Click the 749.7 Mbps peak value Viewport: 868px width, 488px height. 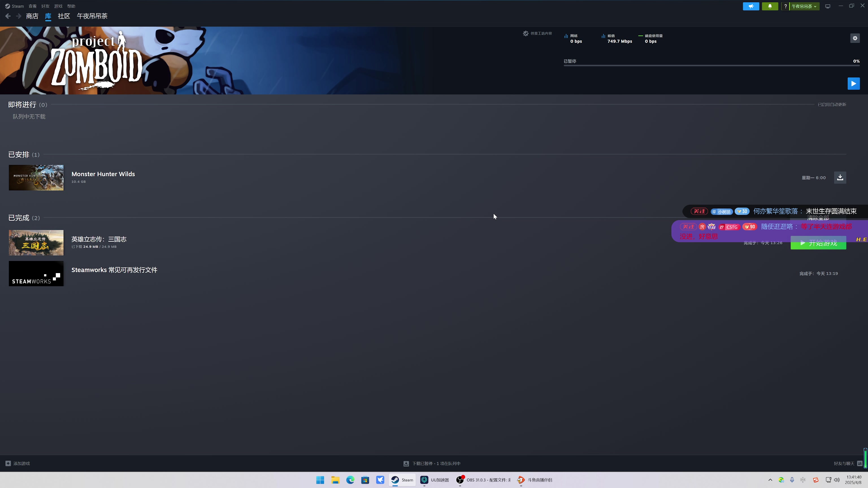coord(620,41)
